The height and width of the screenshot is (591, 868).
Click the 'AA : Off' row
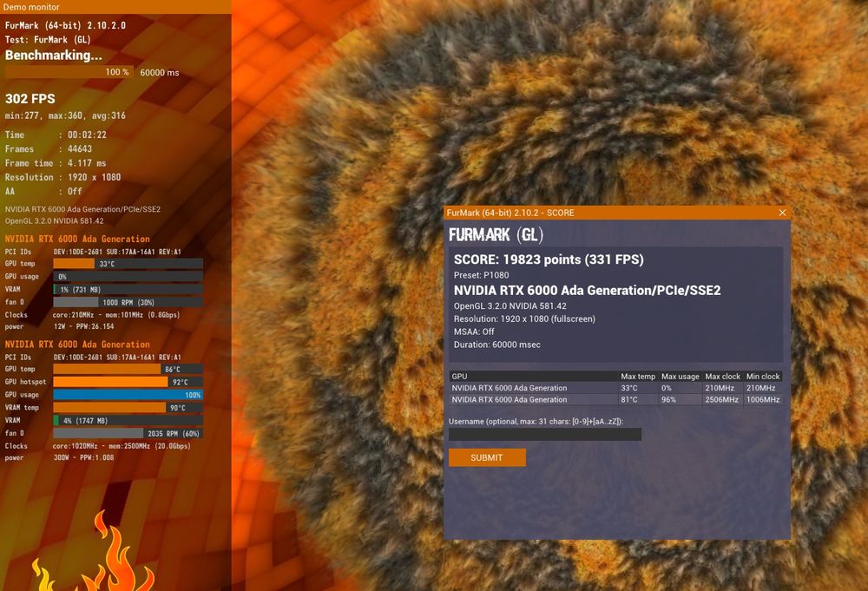pyautogui.click(x=43, y=192)
